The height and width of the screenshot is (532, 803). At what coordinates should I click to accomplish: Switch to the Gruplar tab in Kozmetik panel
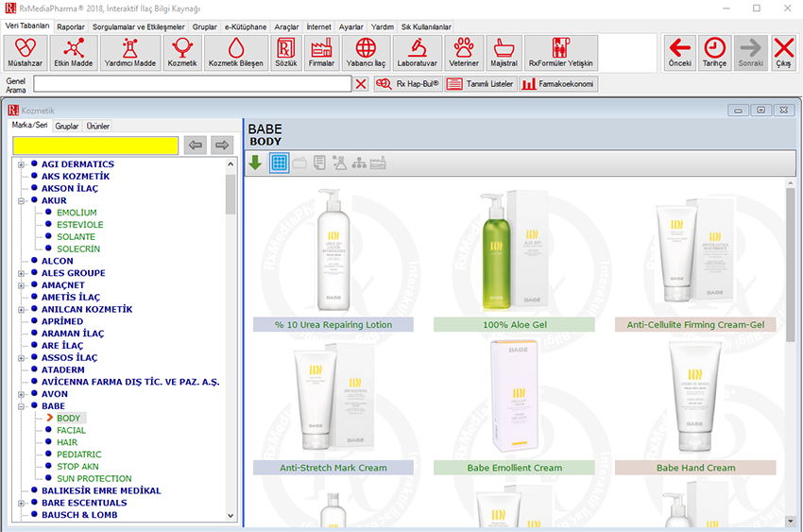click(66, 126)
